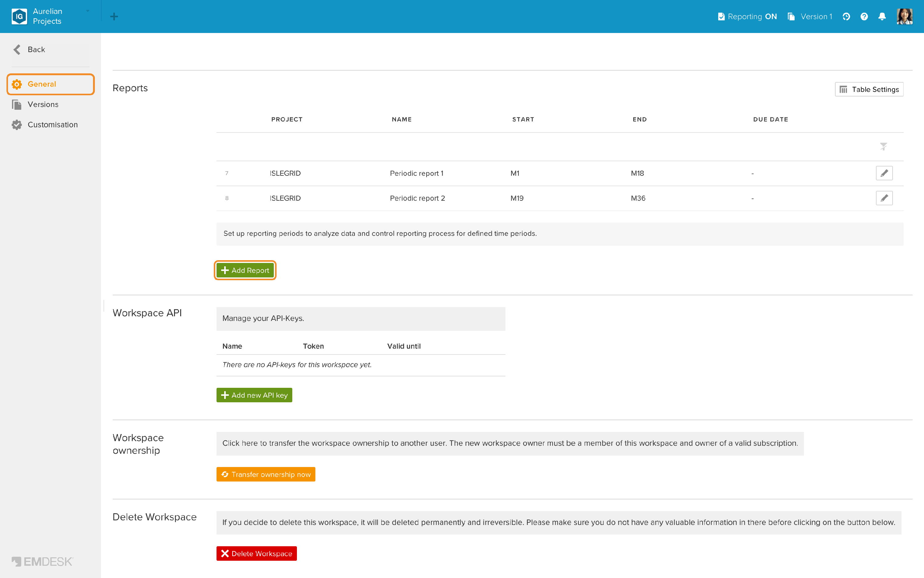
Task: Click the NAME column header
Action: coord(402,119)
